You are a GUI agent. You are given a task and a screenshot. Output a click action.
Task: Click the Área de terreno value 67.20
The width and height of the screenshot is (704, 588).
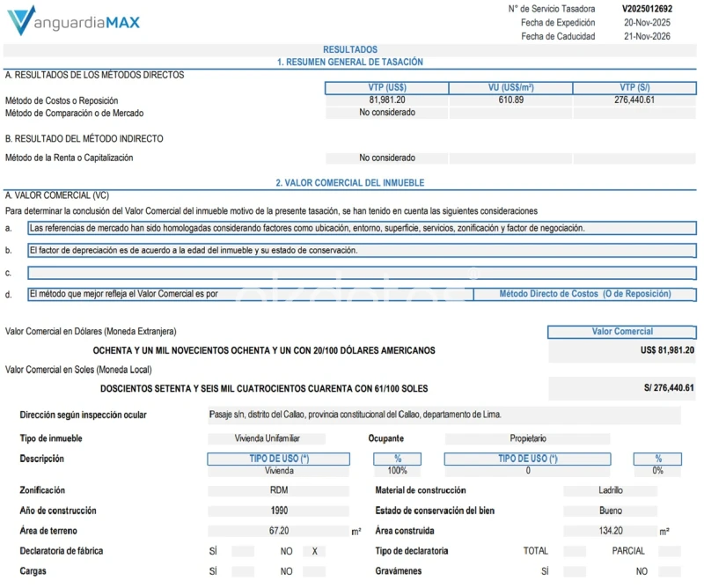tap(279, 531)
